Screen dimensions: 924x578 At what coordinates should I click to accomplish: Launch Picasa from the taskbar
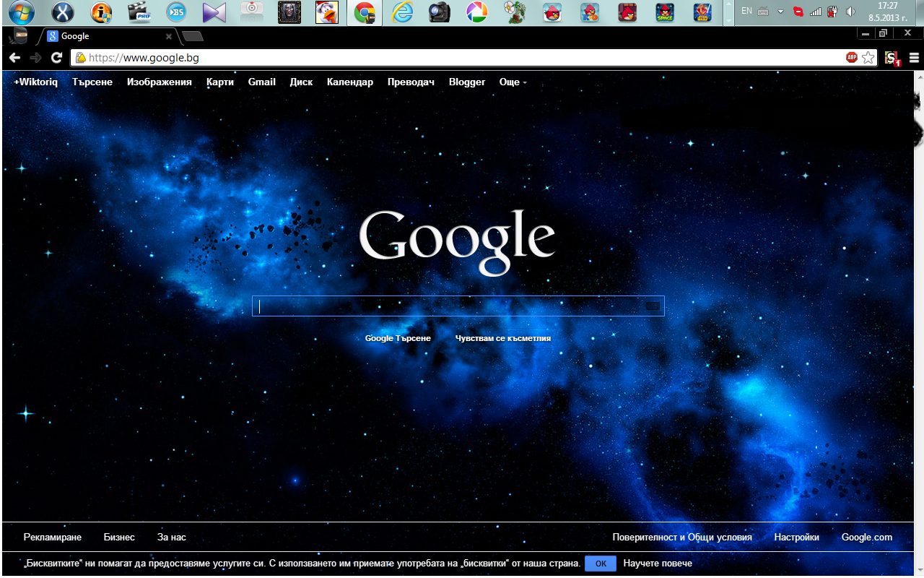(x=476, y=12)
